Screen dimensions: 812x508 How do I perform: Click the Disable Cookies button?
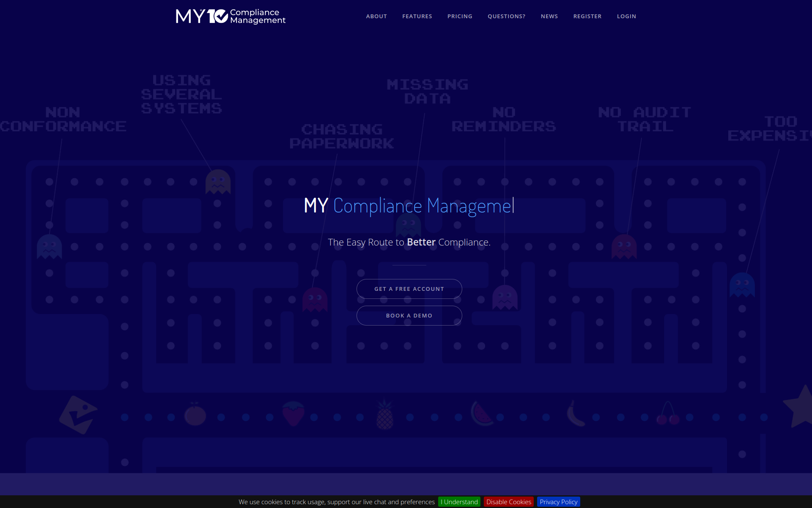509,502
